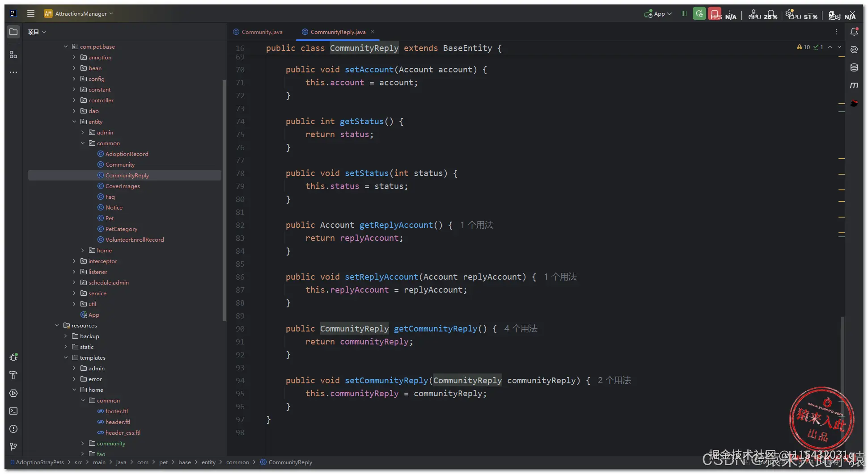The height and width of the screenshot is (474, 868).
Task: Click the warnings indicator showing 10
Action: click(804, 47)
